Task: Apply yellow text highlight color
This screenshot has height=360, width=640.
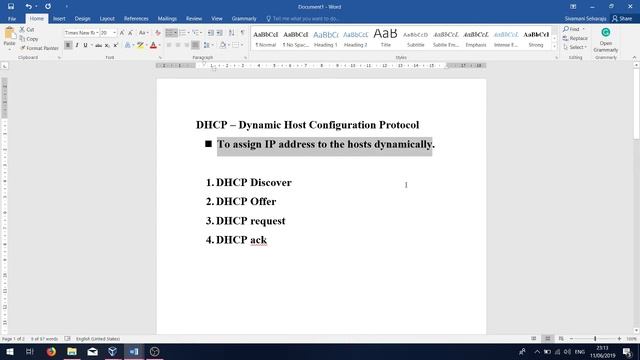Action: point(140,45)
